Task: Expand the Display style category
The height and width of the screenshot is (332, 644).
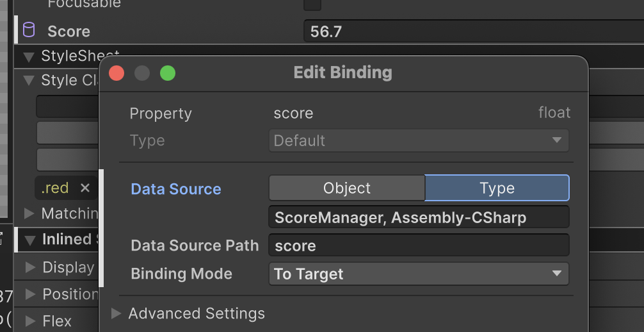Action: click(30, 267)
